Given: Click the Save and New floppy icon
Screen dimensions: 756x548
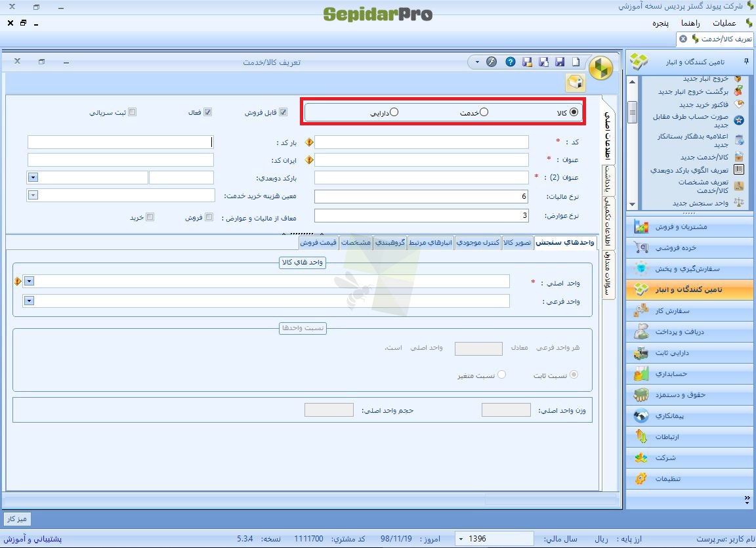Looking at the screenshot, I should pyautogui.click(x=544, y=62).
